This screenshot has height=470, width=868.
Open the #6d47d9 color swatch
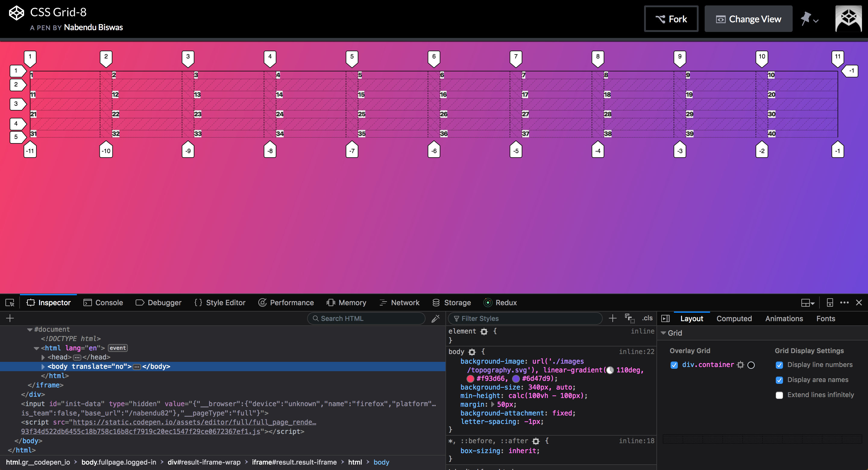point(516,379)
